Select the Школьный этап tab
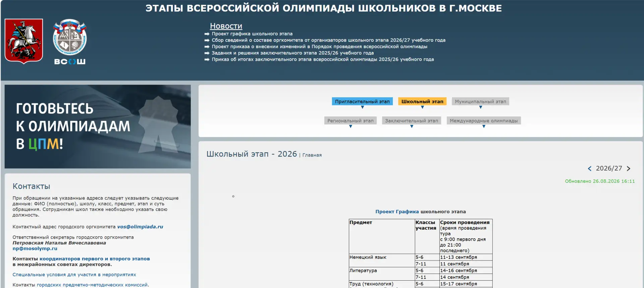Screen dimensions: 644x288 tap(422, 101)
